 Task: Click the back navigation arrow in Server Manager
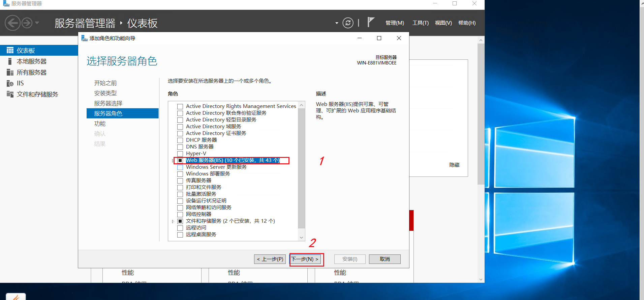click(13, 23)
